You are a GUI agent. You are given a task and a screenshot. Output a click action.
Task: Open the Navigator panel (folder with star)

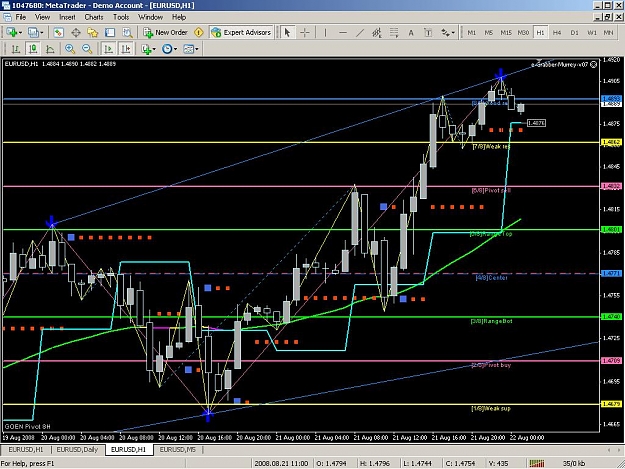[x=93, y=33]
